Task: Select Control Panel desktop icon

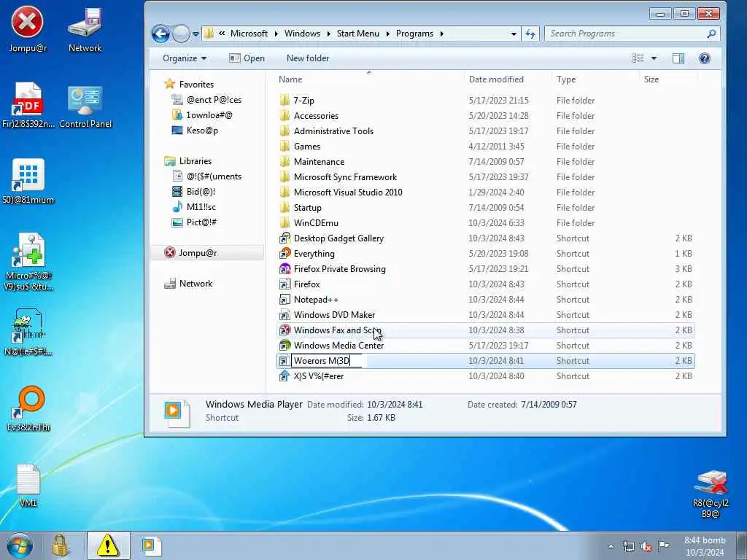Action: point(85,106)
